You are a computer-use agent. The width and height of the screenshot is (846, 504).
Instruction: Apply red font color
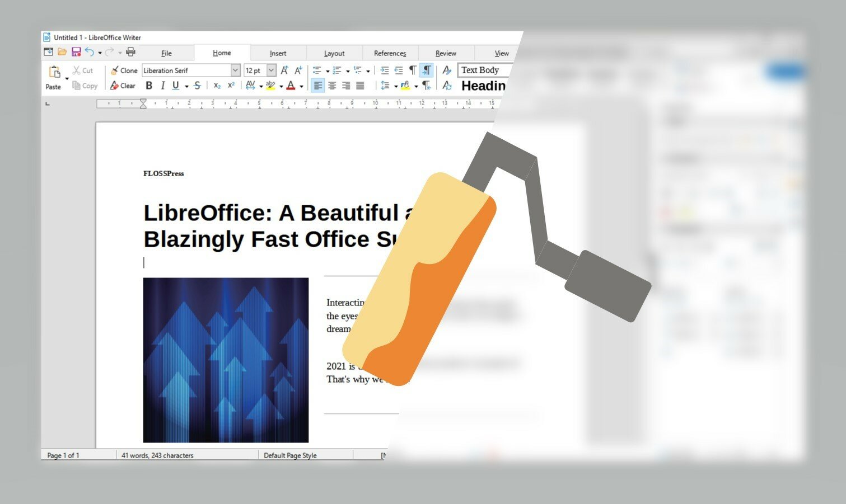pyautogui.click(x=291, y=85)
